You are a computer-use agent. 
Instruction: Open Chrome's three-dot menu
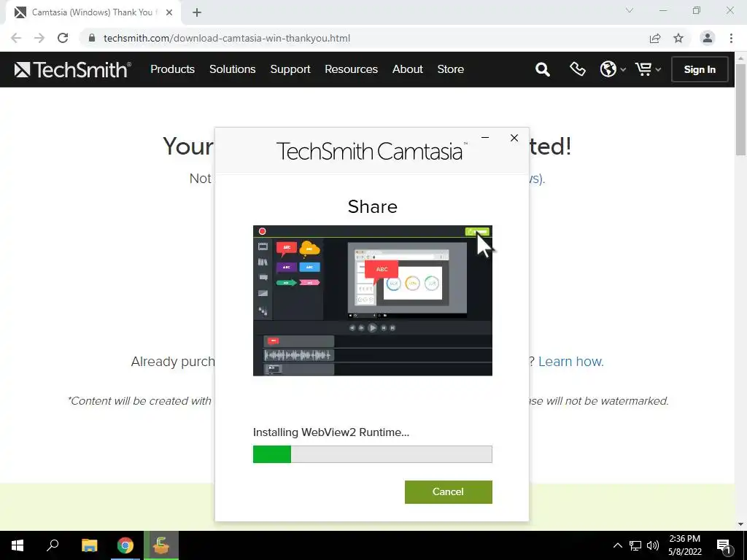731,38
